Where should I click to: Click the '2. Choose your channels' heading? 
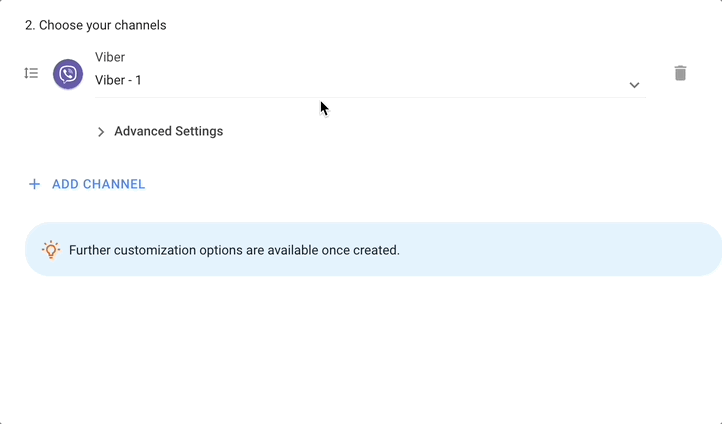click(95, 25)
